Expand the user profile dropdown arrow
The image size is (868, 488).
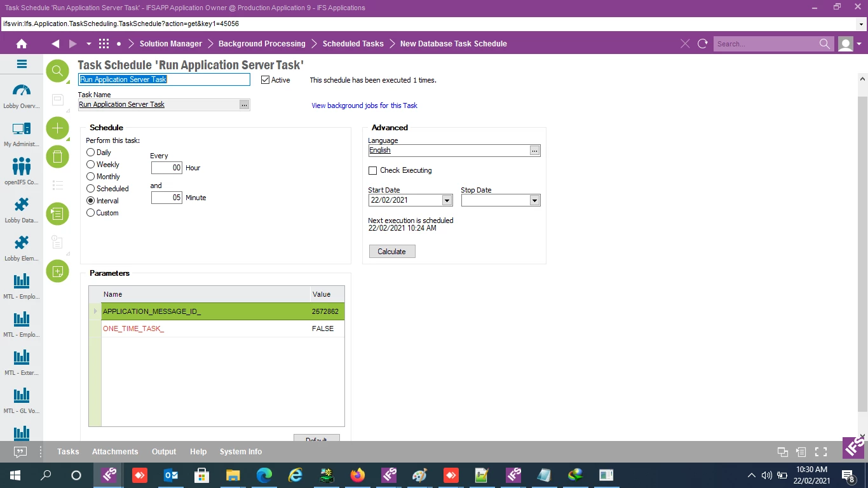[x=859, y=44]
